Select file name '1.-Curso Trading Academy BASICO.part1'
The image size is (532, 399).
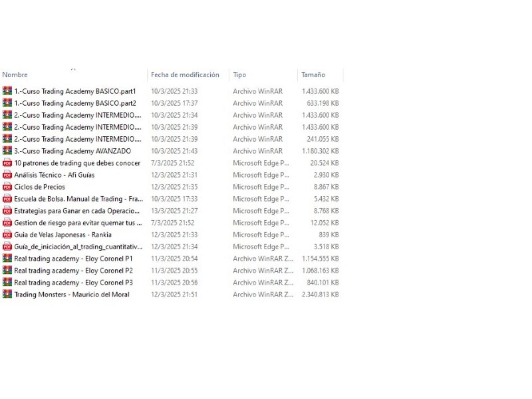click(x=75, y=91)
